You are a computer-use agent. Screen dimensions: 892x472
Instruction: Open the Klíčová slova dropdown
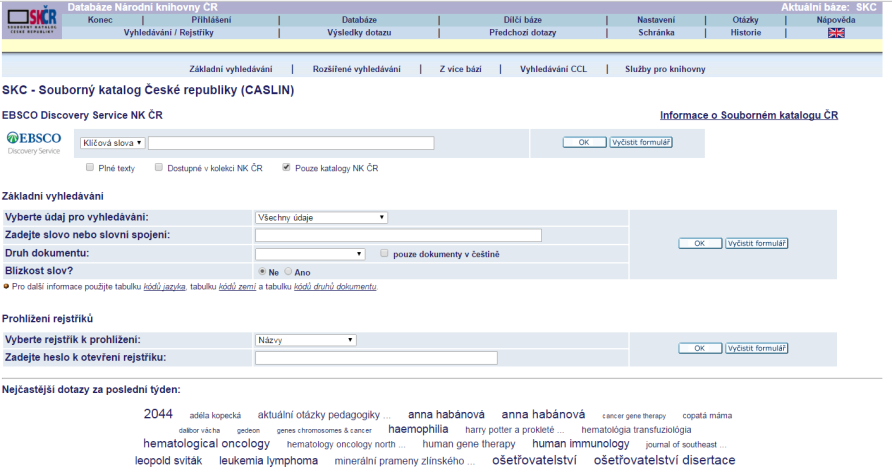[113, 143]
